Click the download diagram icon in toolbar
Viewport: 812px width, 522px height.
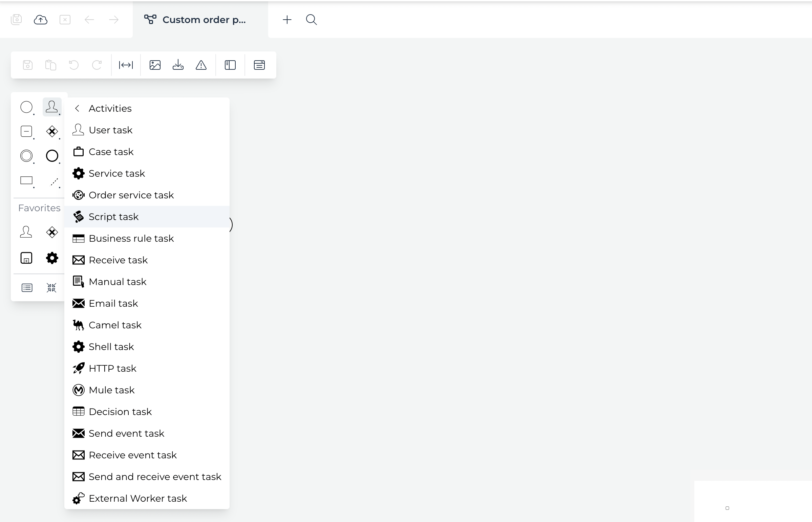pyautogui.click(x=178, y=64)
